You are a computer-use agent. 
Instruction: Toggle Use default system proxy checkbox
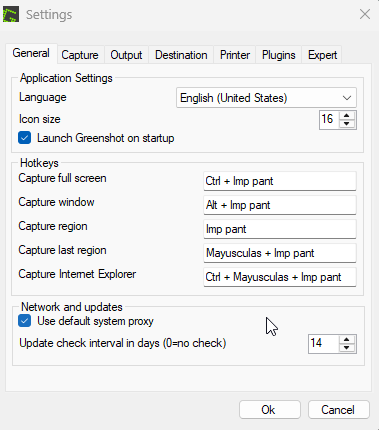tap(25, 321)
